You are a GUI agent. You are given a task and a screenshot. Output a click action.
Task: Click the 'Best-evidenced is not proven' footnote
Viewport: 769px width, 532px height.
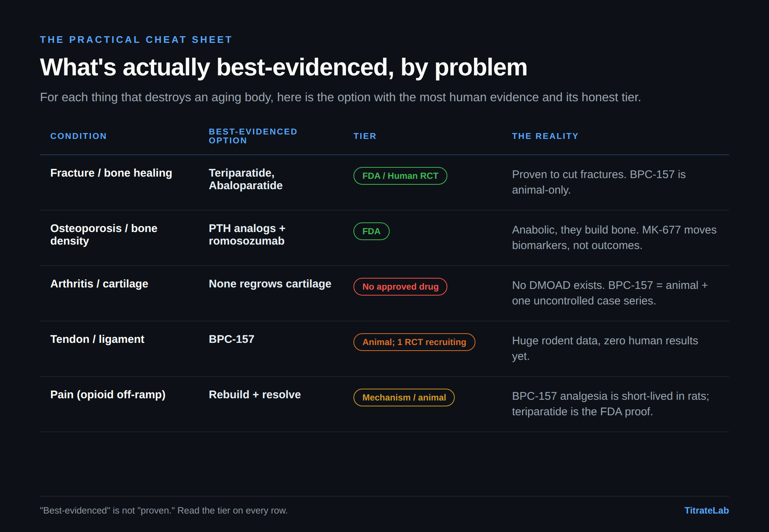coord(163,510)
